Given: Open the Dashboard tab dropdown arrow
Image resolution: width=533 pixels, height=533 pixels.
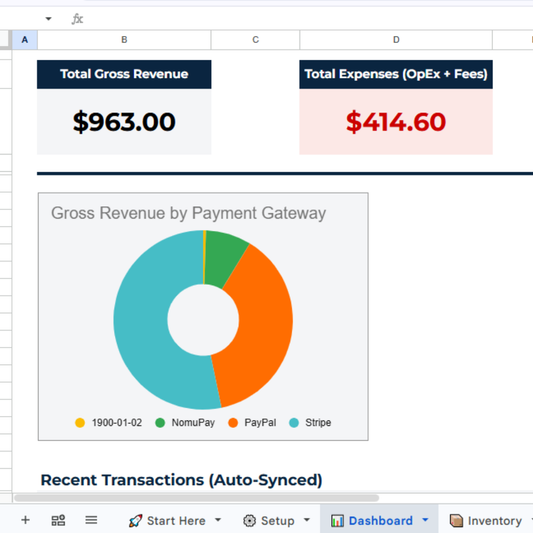Looking at the screenshot, I should [x=425, y=520].
